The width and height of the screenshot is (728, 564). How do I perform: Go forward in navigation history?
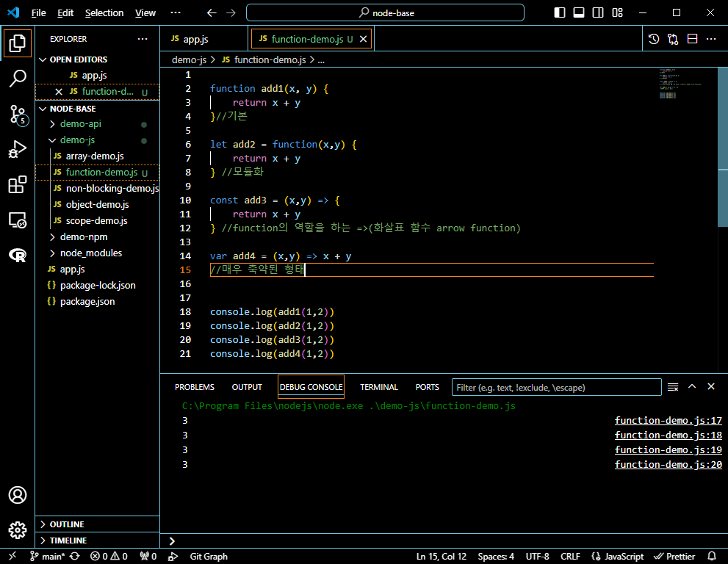coord(231,13)
